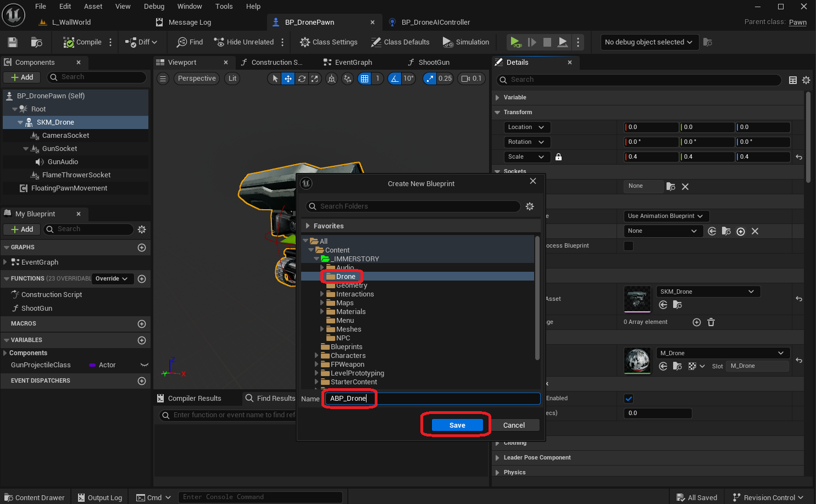Select the CameraSocket component
The height and width of the screenshot is (504, 816).
point(65,136)
